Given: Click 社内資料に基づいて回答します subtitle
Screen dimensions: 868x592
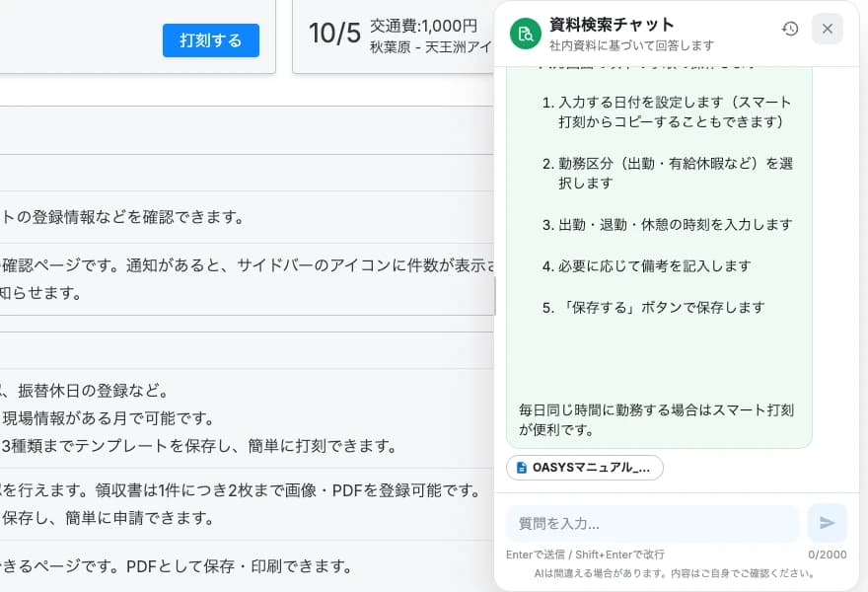Looking at the screenshot, I should pyautogui.click(x=631, y=45).
